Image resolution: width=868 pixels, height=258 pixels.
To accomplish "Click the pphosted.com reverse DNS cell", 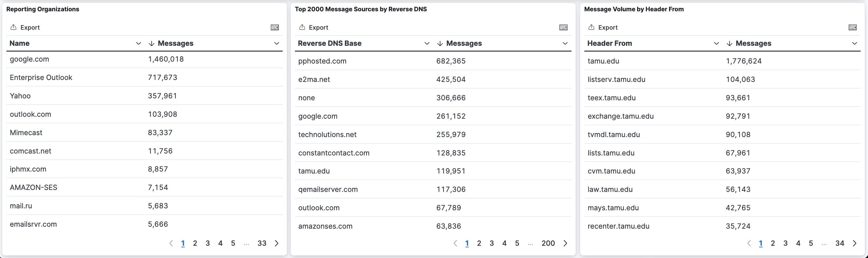I will (322, 61).
